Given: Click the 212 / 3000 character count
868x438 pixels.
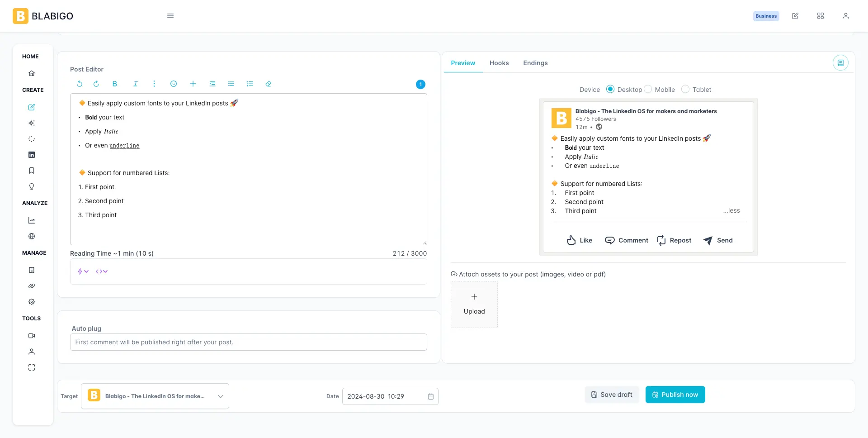Looking at the screenshot, I should tap(410, 253).
